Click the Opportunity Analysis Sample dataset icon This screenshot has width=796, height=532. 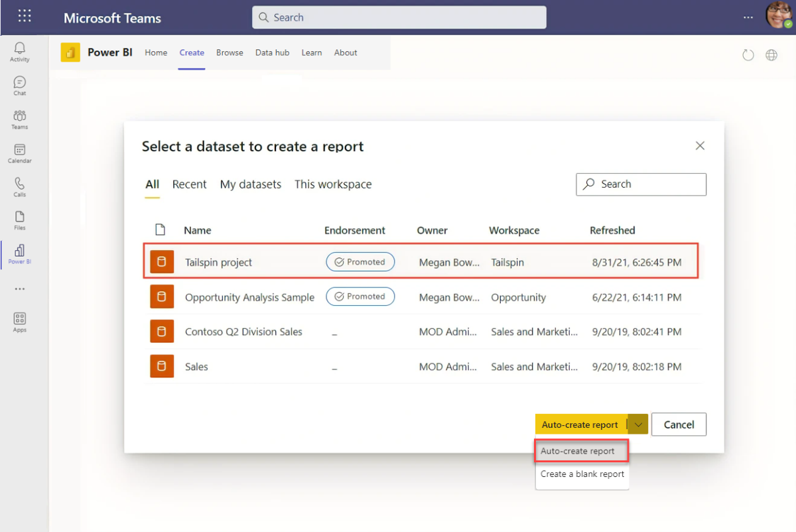[162, 297]
